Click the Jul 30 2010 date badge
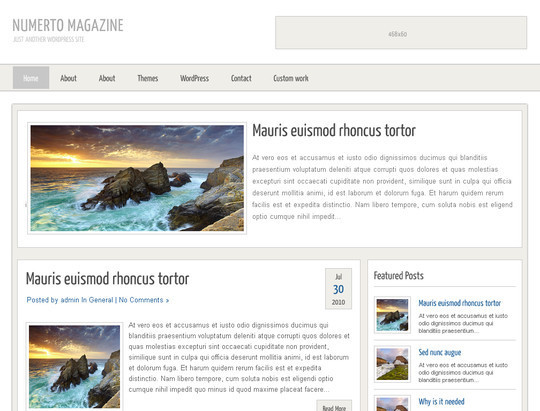 [339, 289]
